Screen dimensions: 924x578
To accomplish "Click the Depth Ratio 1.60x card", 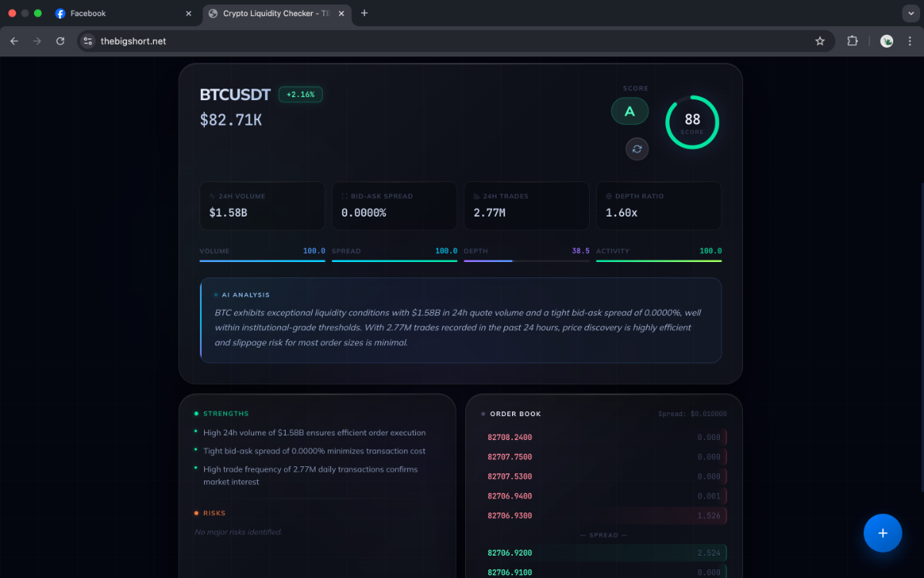I will (x=659, y=206).
